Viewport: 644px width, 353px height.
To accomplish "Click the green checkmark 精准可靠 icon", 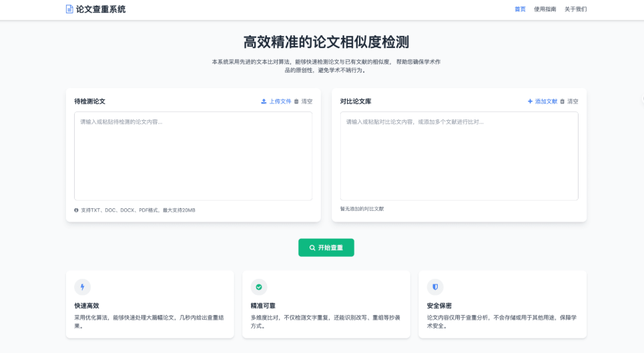I will pyautogui.click(x=259, y=287).
